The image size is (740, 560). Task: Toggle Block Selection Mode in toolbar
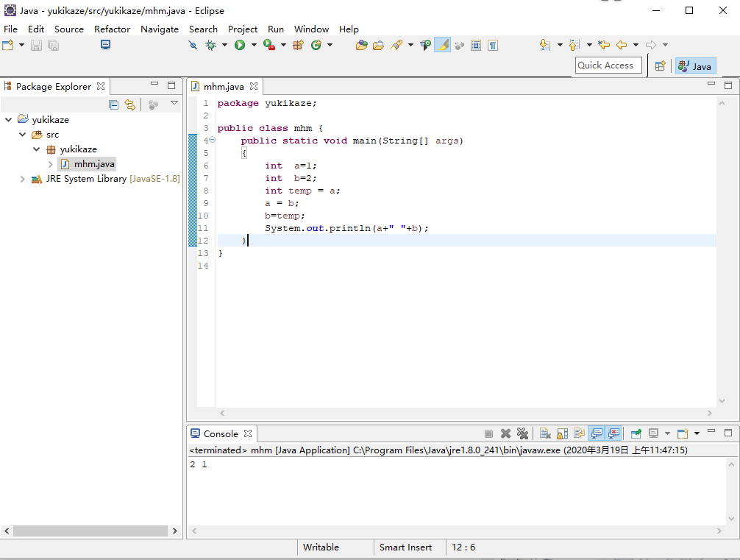[476, 46]
